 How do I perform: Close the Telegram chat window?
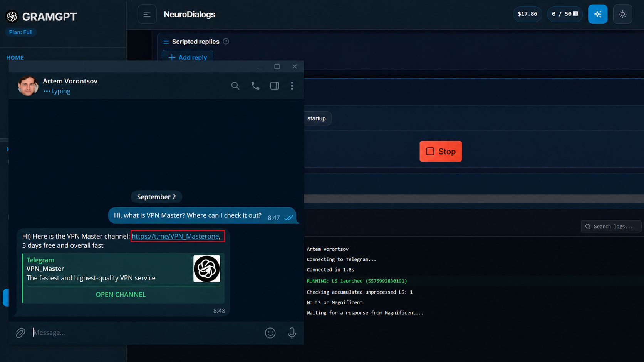(295, 67)
